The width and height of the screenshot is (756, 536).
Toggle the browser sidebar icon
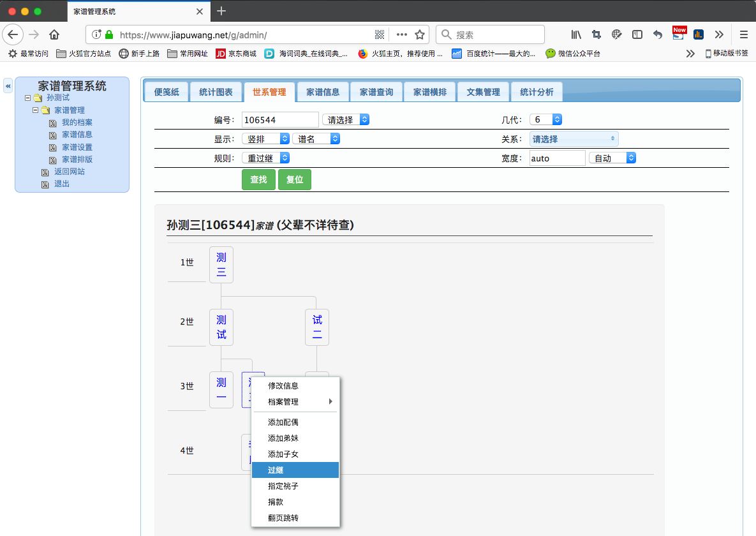637,34
